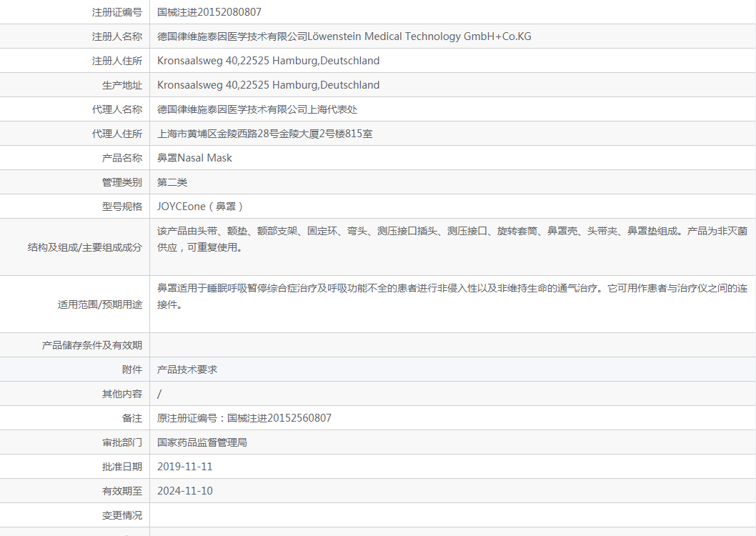
Task: Select the 附件 label
Action: [x=132, y=369]
